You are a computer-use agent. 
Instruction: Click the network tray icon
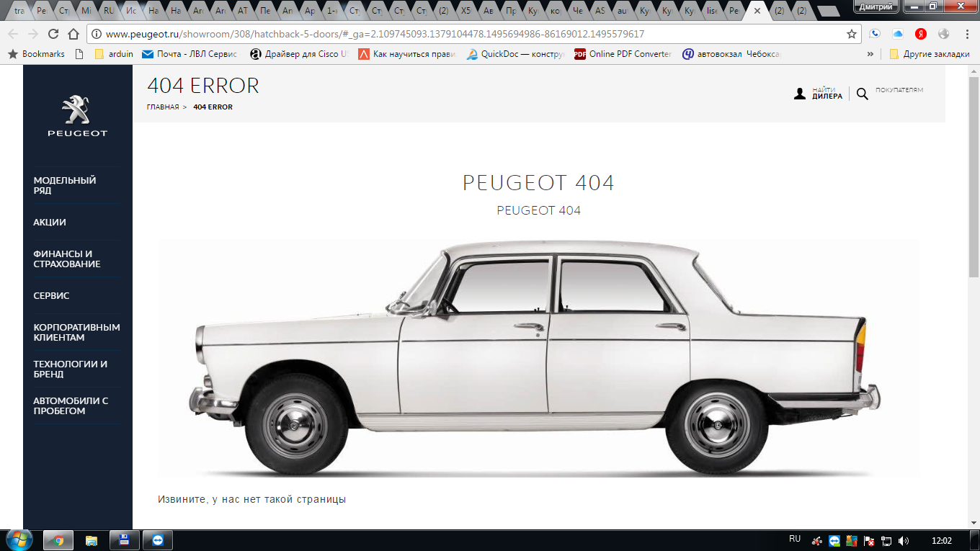tap(887, 540)
